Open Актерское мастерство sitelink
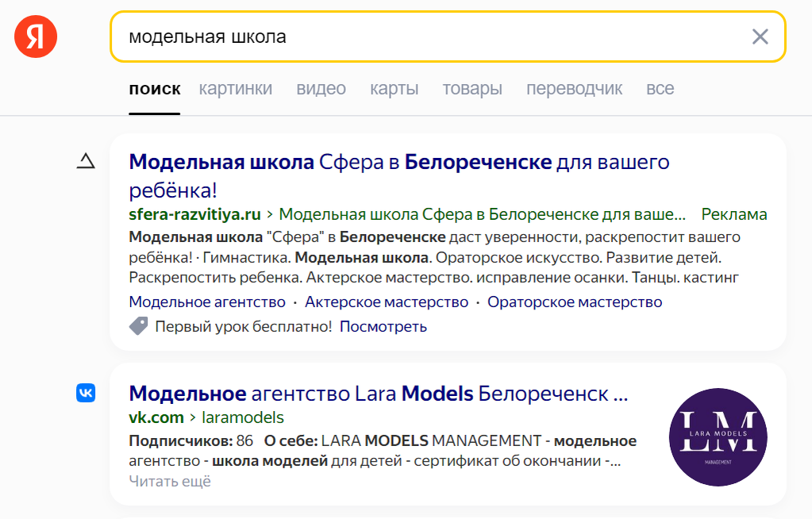Image resolution: width=812 pixels, height=519 pixels. pos(387,302)
